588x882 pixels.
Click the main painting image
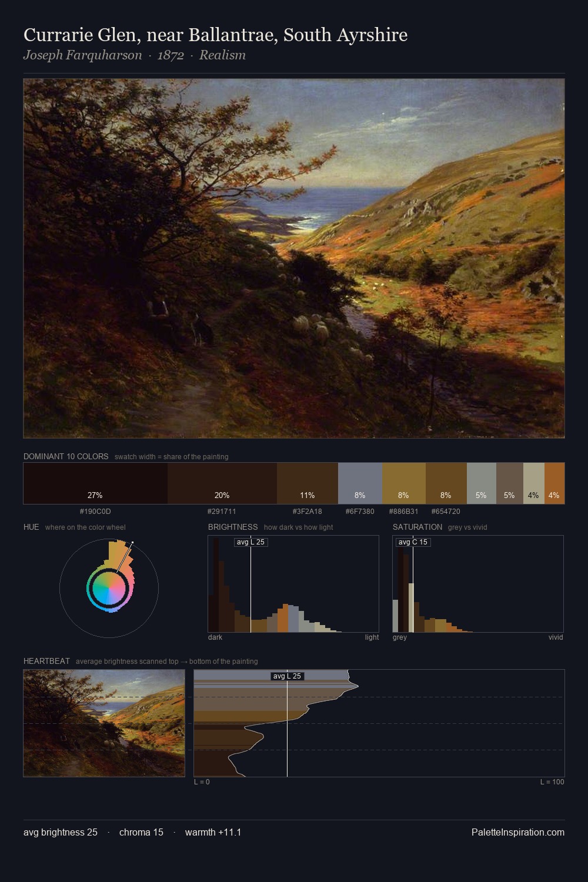(x=294, y=259)
